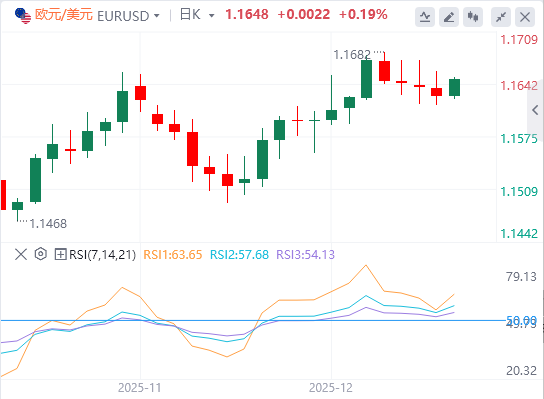Toggle the RSI1:63.65 line visibility
544x399 pixels.
(x=173, y=255)
